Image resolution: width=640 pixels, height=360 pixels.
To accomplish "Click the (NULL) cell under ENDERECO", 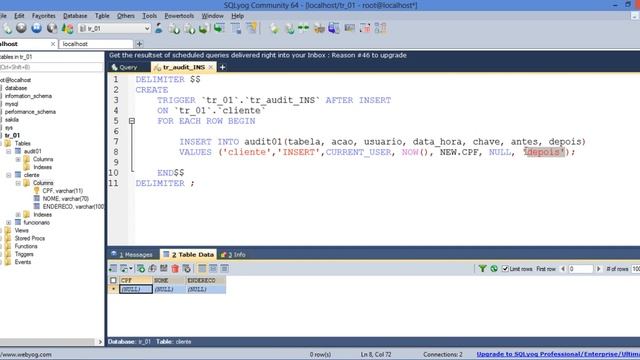I will [205, 289].
